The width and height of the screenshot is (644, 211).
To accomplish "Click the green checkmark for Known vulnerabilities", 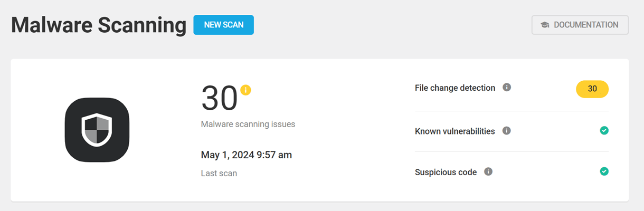I will pos(604,130).
